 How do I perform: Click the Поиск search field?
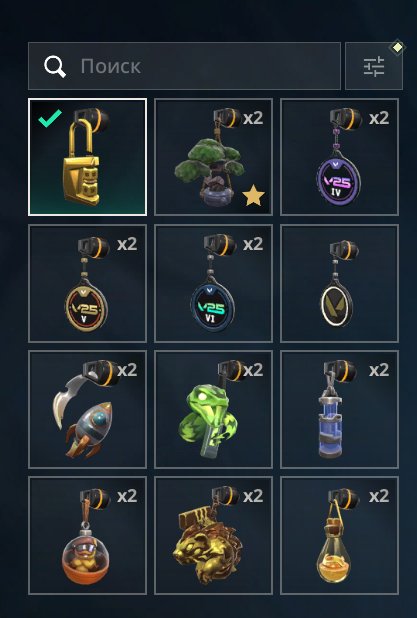click(x=184, y=66)
